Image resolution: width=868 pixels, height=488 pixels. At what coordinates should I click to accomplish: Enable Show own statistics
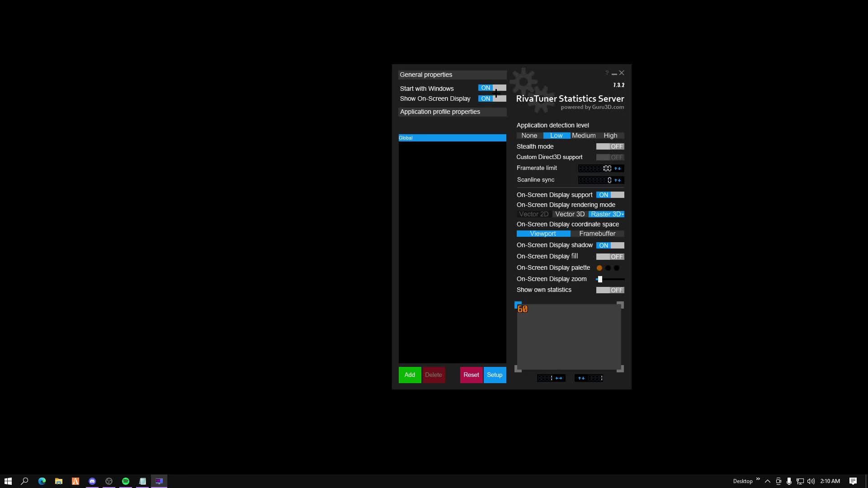(x=610, y=290)
